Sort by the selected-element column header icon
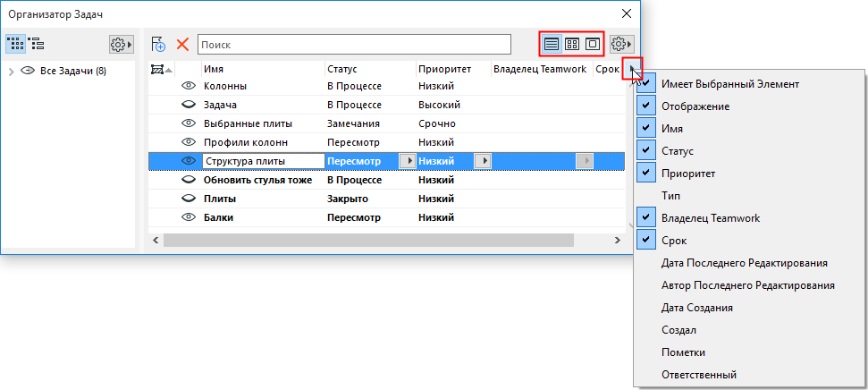The width and height of the screenshot is (868, 390). tap(161, 69)
